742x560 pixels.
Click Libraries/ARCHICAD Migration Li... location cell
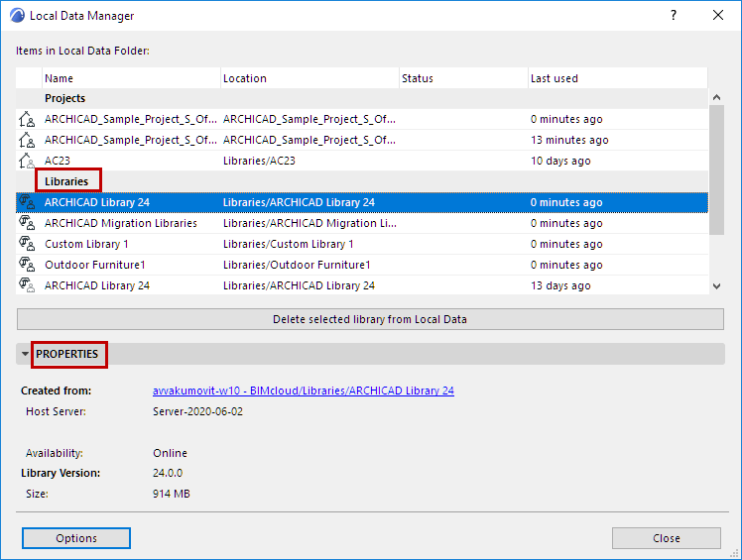(x=309, y=223)
